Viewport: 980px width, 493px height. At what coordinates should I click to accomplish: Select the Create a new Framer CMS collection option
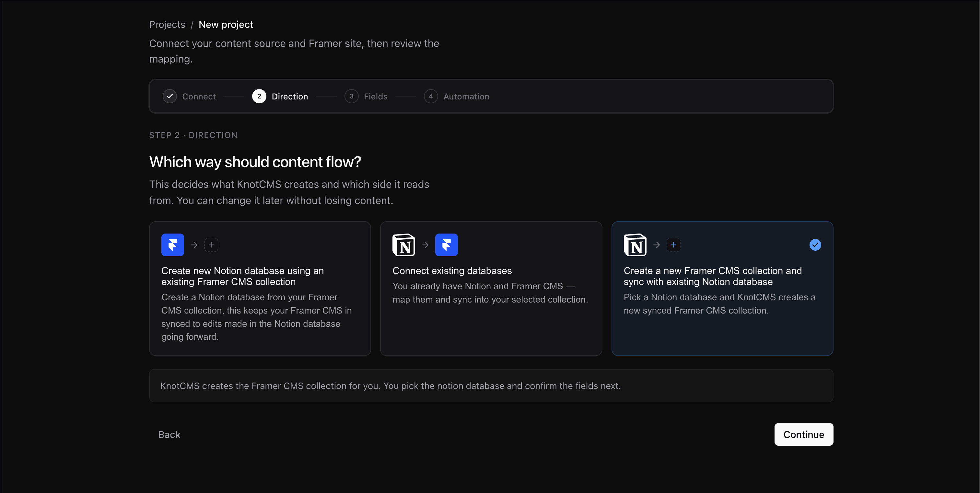[722, 289]
